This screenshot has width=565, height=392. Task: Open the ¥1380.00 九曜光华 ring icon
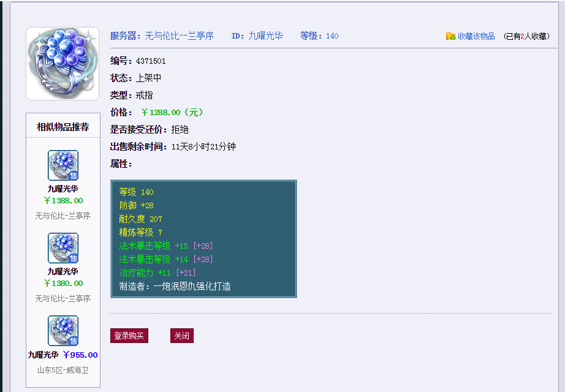coord(63,248)
